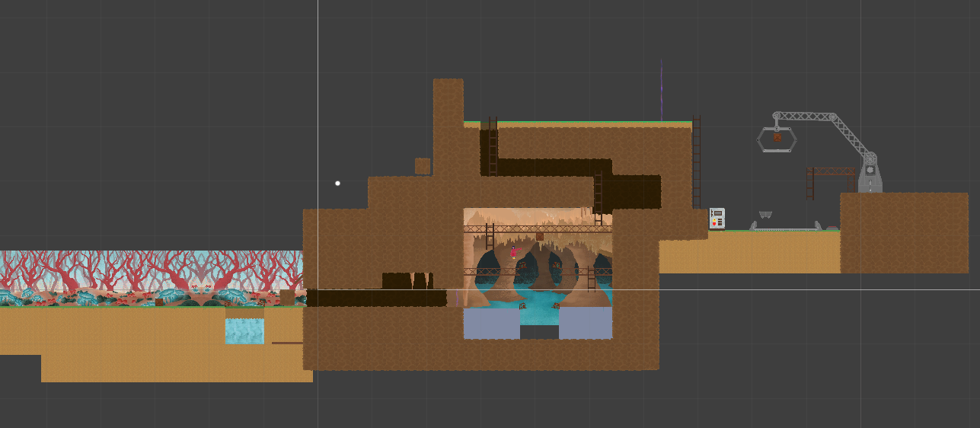Click the spikes in the dark tunnel
Image resolution: width=980 pixels, height=428 pixels.
click(x=407, y=281)
